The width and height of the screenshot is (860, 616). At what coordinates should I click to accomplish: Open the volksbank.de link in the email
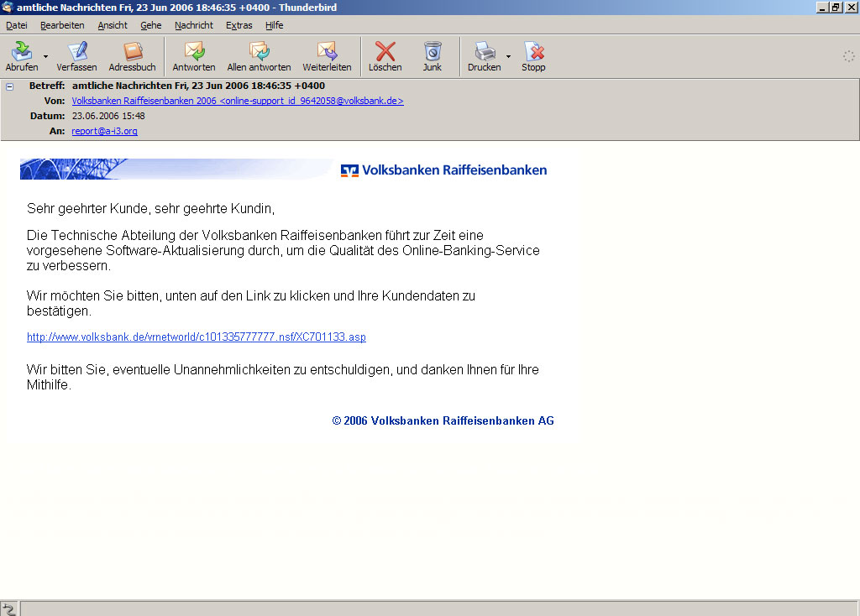click(x=197, y=337)
